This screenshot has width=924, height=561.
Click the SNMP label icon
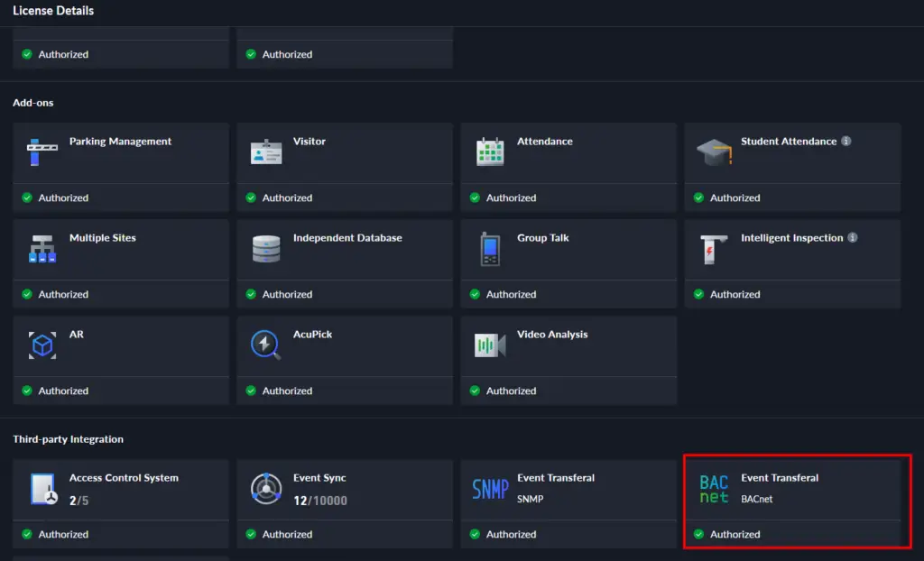(x=489, y=487)
